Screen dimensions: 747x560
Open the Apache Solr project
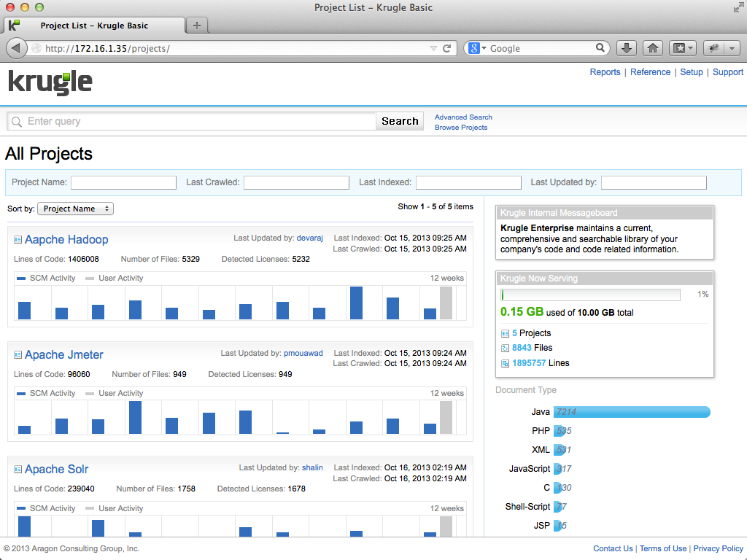(57, 469)
